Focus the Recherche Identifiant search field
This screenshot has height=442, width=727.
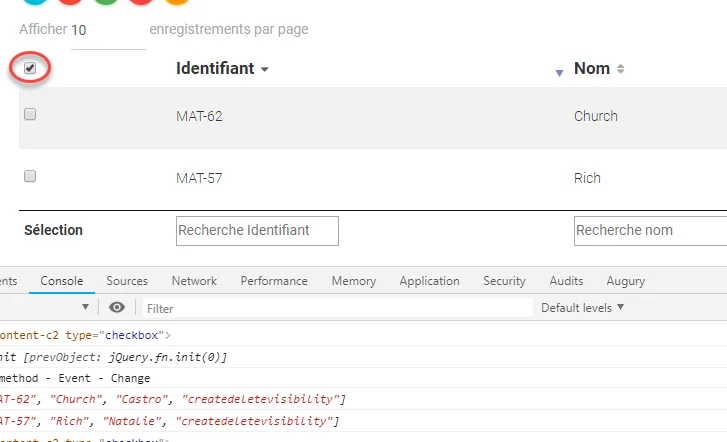[x=257, y=230]
